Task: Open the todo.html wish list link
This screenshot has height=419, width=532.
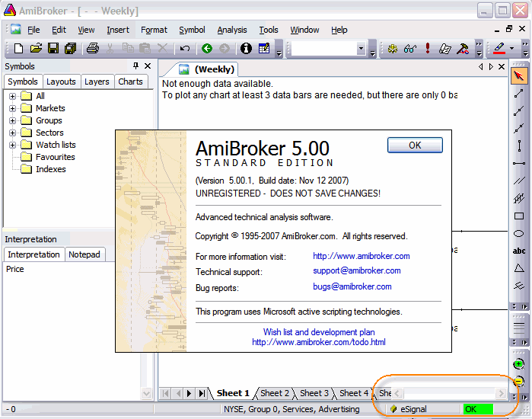Action: tap(319, 342)
